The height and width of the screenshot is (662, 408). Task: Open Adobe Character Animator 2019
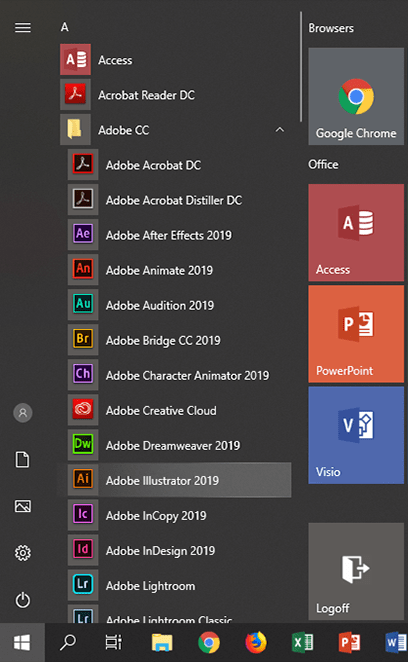tap(175, 375)
